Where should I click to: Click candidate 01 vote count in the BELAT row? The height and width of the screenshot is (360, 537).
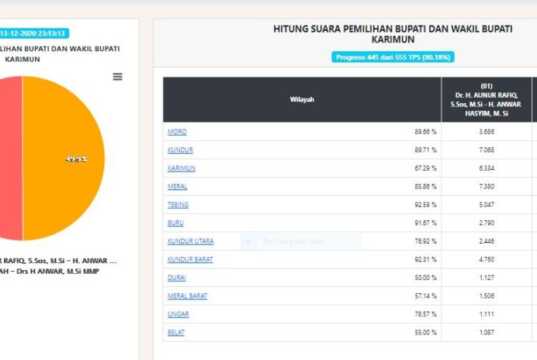pos(486,333)
